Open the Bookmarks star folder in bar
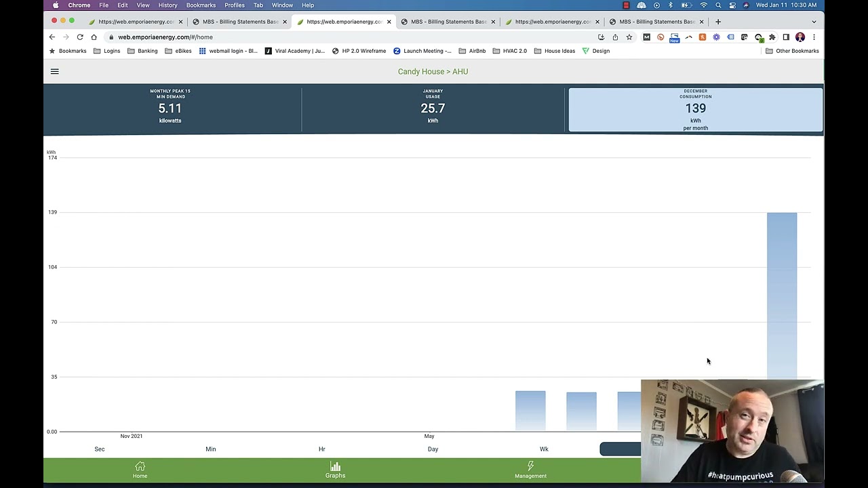Image resolution: width=868 pixels, height=488 pixels. click(x=67, y=51)
